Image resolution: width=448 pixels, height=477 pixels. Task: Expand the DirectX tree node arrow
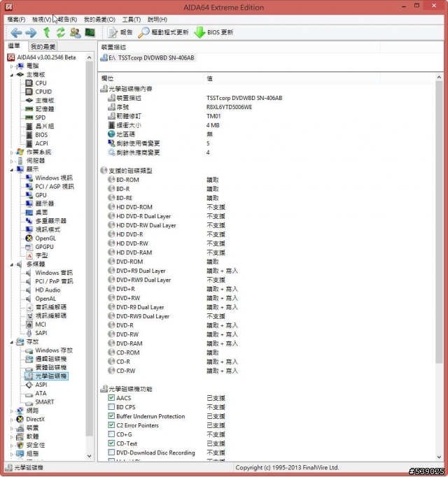tap(12, 420)
